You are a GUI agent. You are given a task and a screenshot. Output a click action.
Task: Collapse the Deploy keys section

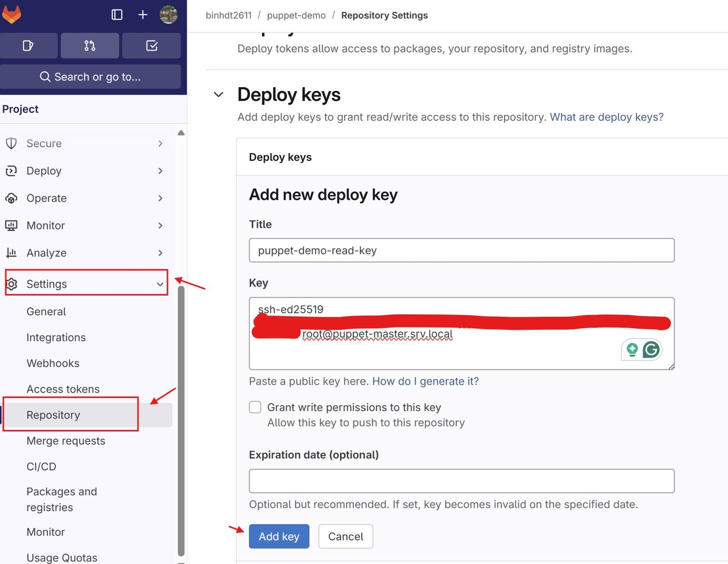click(x=218, y=94)
